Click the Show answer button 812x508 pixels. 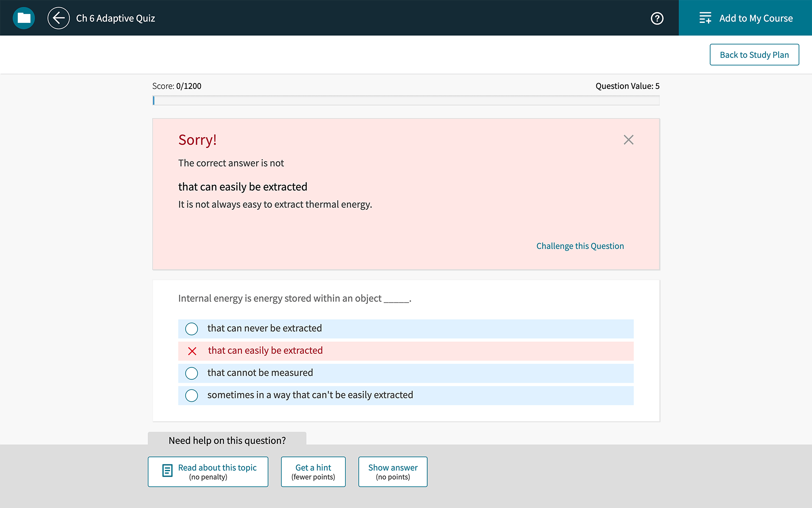(x=393, y=471)
